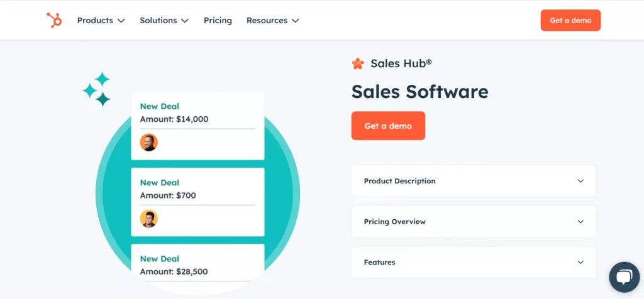This screenshot has height=299, width=644.
Task: Click the avatar on the $700 deal
Action: 148,219
